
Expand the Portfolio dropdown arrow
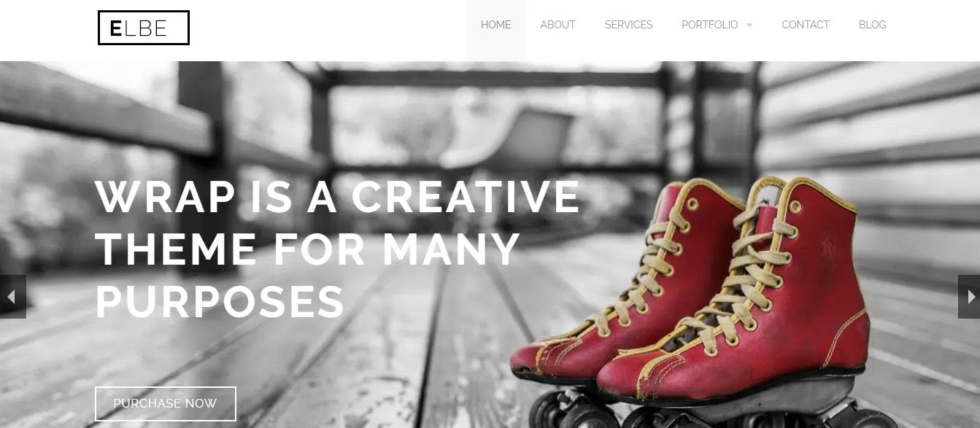pyautogui.click(x=749, y=26)
